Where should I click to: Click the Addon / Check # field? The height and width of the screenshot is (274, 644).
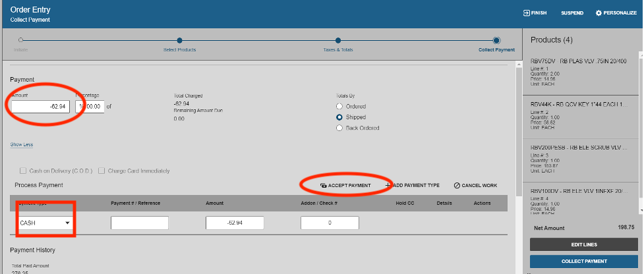point(330,223)
